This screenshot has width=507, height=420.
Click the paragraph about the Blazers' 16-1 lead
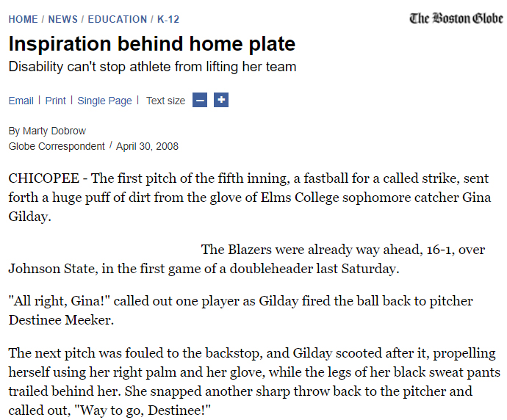tap(250, 259)
